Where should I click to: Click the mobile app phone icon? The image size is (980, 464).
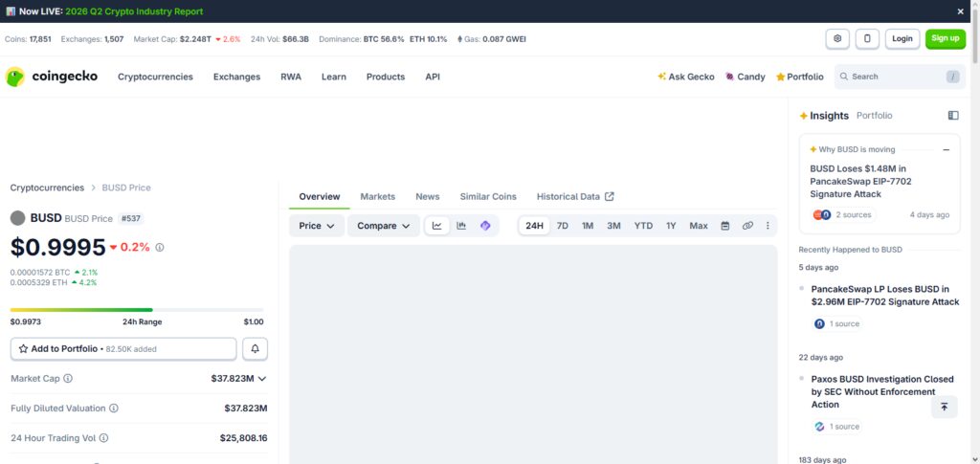[x=867, y=38]
